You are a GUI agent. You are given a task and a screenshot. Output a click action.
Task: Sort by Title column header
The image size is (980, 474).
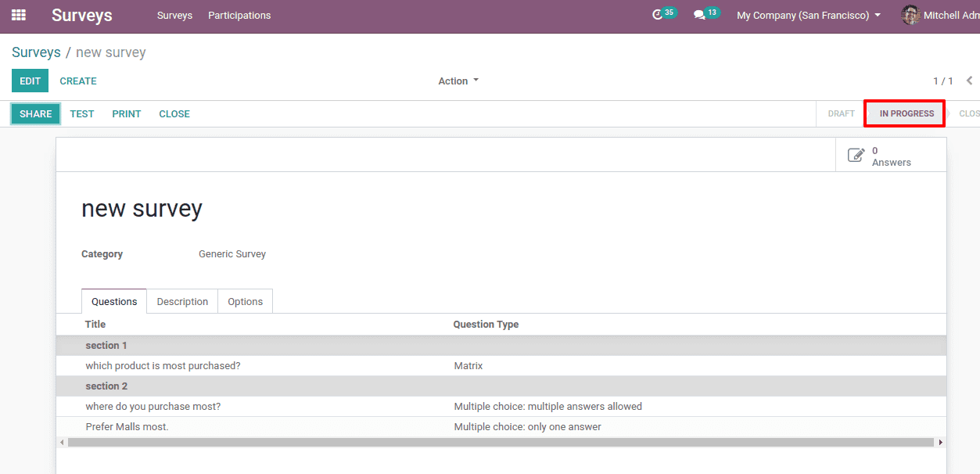pos(95,324)
